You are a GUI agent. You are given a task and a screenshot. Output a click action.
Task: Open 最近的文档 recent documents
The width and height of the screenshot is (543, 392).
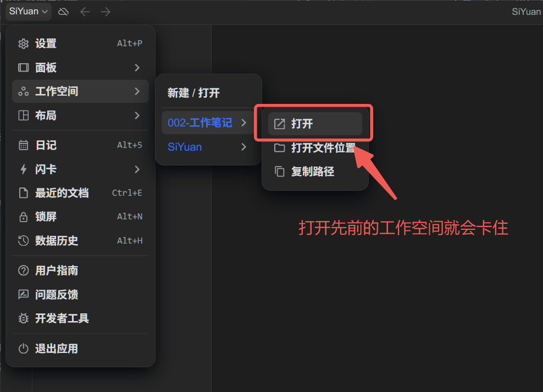[80, 193]
